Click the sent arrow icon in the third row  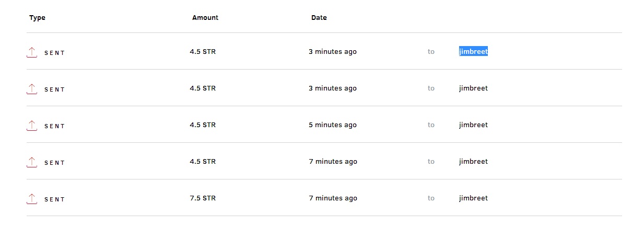32,126
